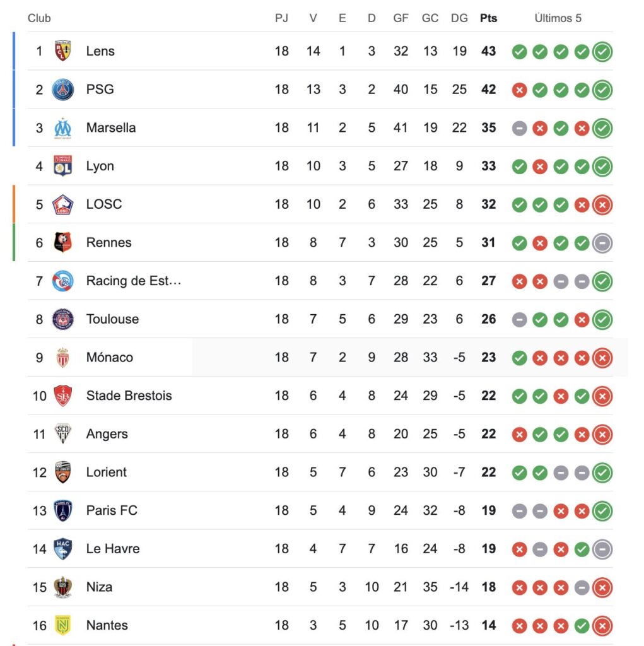Click the PSG club logo
Screen dimensions: 644x646
62,90
